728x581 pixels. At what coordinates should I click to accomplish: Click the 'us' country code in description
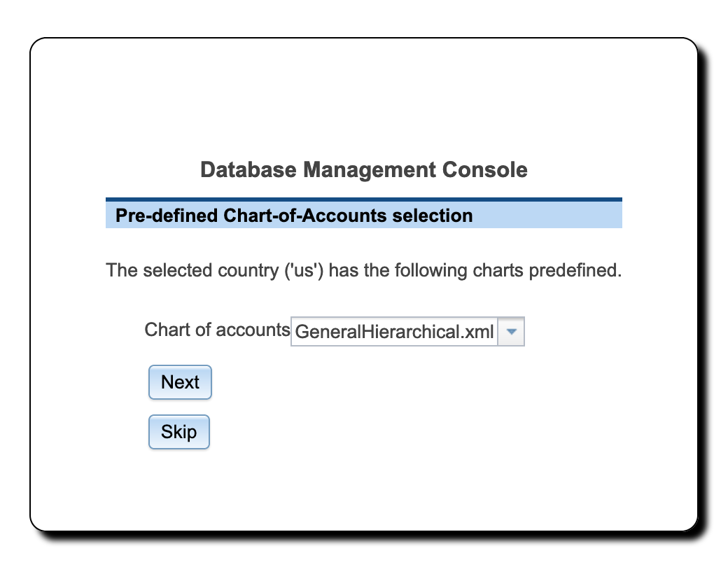tap(304, 270)
